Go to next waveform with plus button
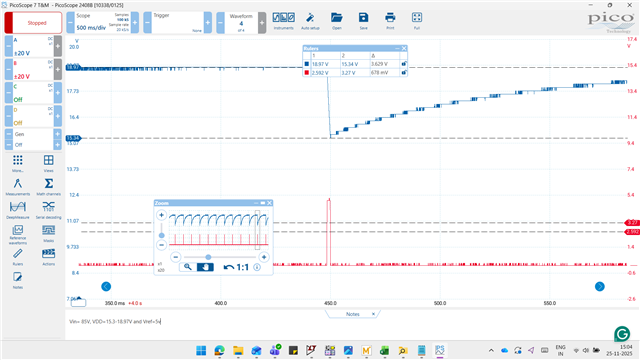 [262, 22]
